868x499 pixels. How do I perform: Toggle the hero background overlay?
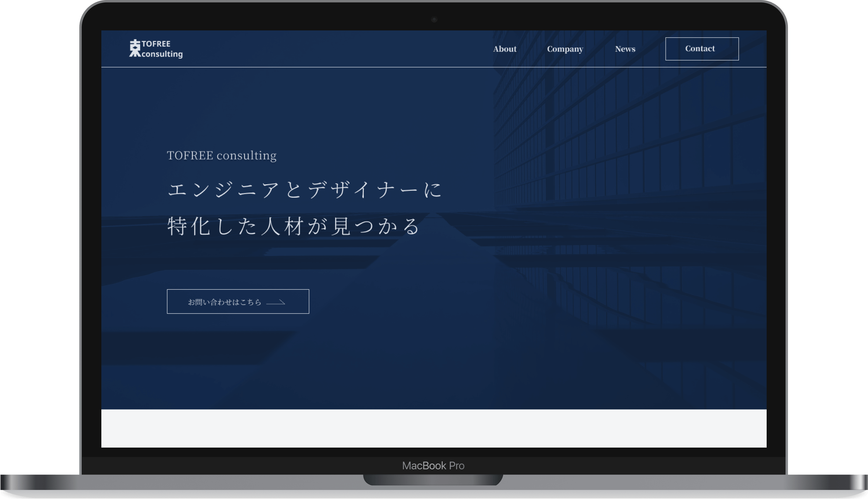(433, 239)
